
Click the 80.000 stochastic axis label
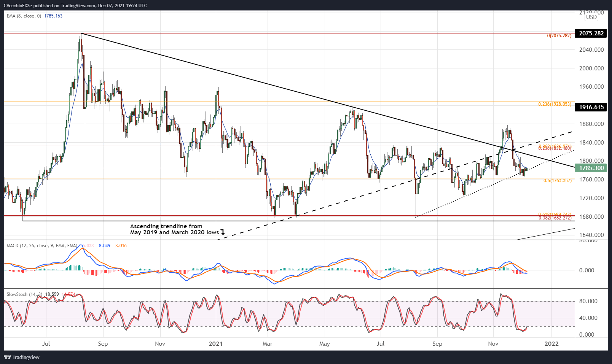pyautogui.click(x=588, y=301)
